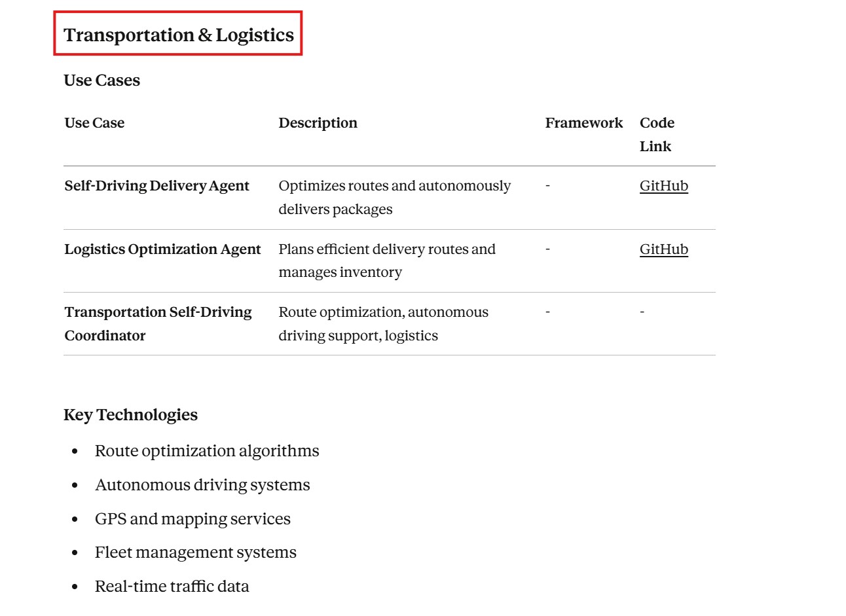Image resolution: width=846 pixels, height=616 pixels.
Task: Click the 'Route optimization algorithms' bullet item
Action: click(207, 451)
